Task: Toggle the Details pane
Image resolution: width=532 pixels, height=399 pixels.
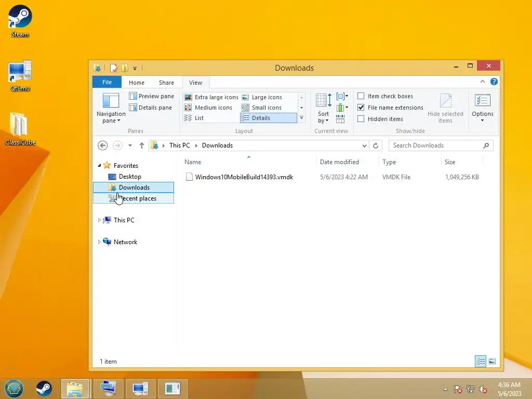Action: [151, 108]
